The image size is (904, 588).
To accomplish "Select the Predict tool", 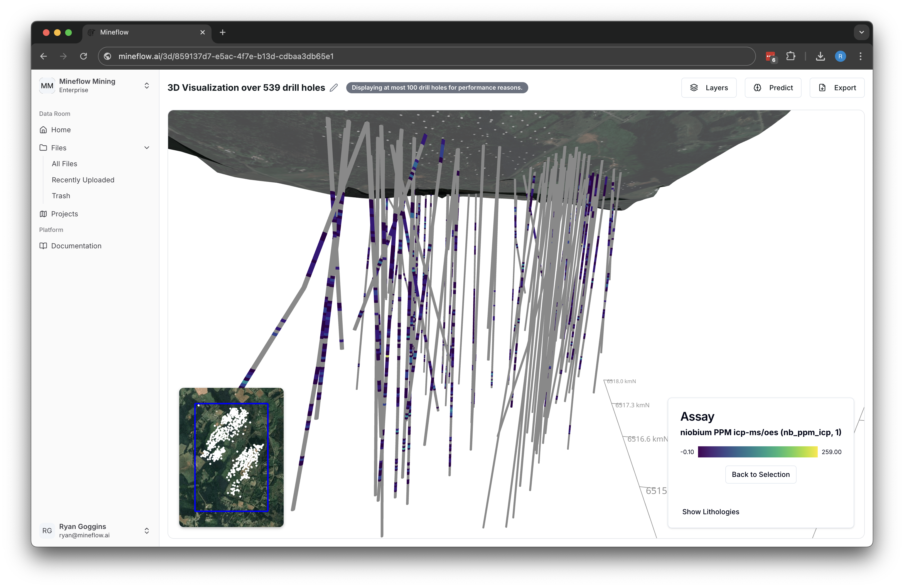I will [x=757, y=87].
